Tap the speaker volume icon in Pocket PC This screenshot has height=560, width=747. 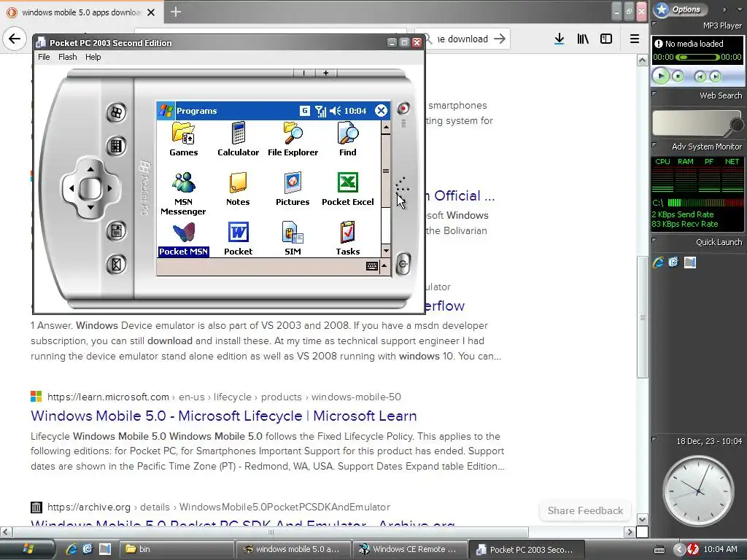coord(336,111)
